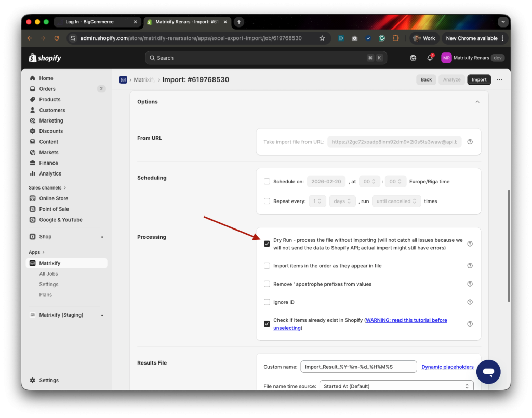The width and height of the screenshot is (532, 418).
Task: Open the Shopify Home sidebar icon
Action: pyautogui.click(x=33, y=78)
